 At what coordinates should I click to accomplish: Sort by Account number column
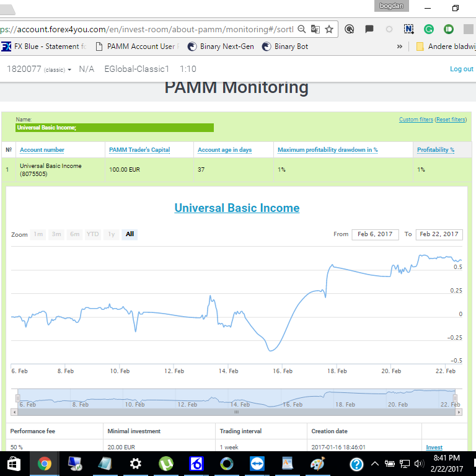(x=42, y=149)
